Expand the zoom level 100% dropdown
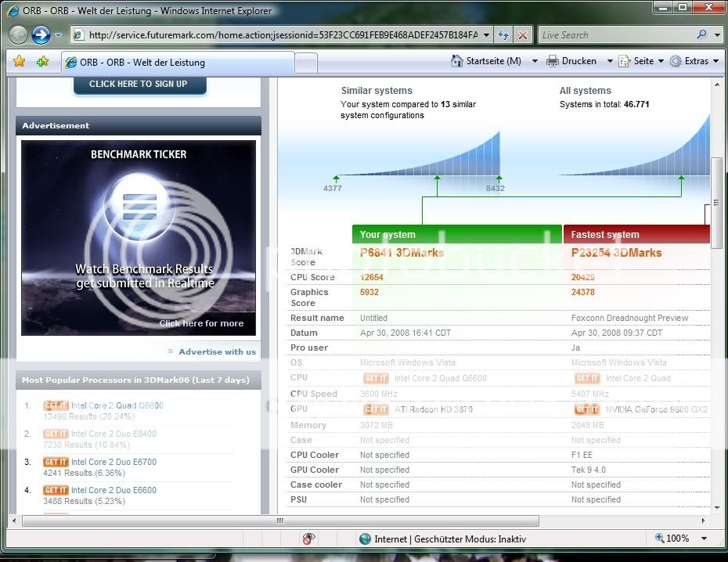 pos(705,539)
